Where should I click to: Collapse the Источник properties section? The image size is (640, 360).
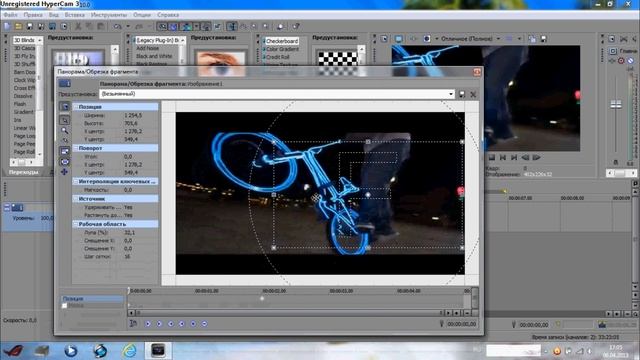(x=76, y=199)
